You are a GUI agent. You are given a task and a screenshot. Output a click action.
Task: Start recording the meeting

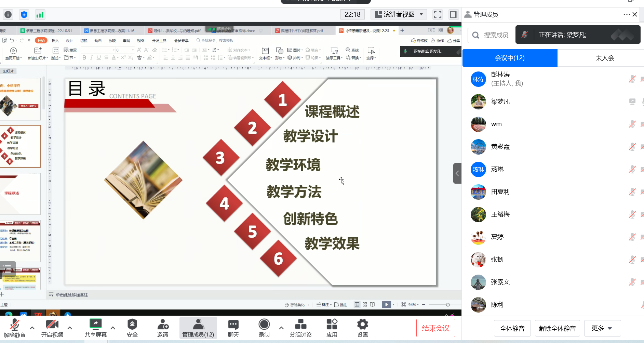[x=264, y=328]
